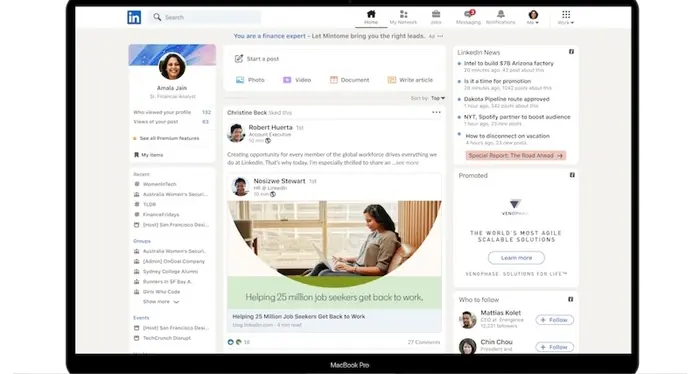Open the Jobs tab

(436, 17)
